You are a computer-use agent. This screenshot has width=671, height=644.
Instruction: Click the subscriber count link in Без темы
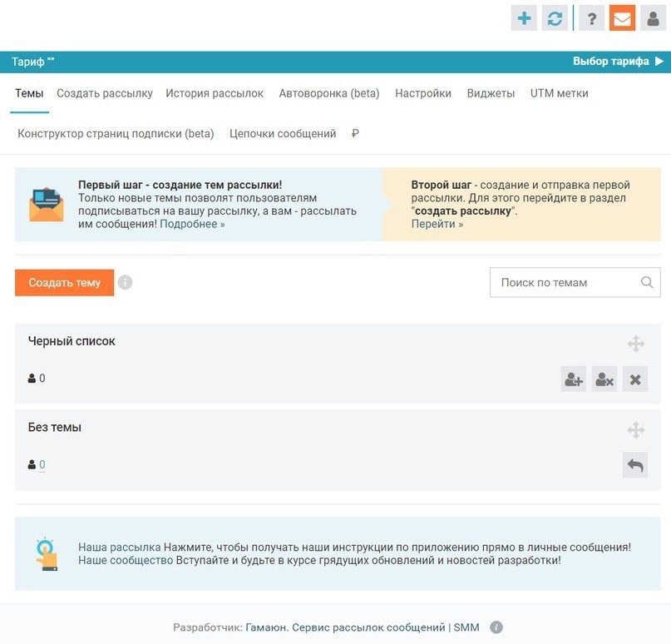tap(42, 464)
